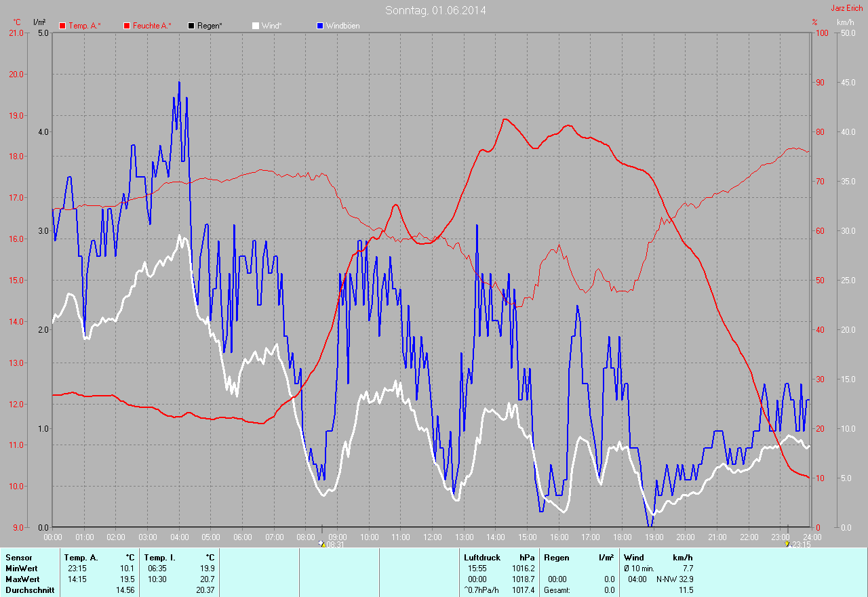868x597 pixels.
Task: Select the Temp. A.* legend label
Action: pyautogui.click(x=85, y=26)
